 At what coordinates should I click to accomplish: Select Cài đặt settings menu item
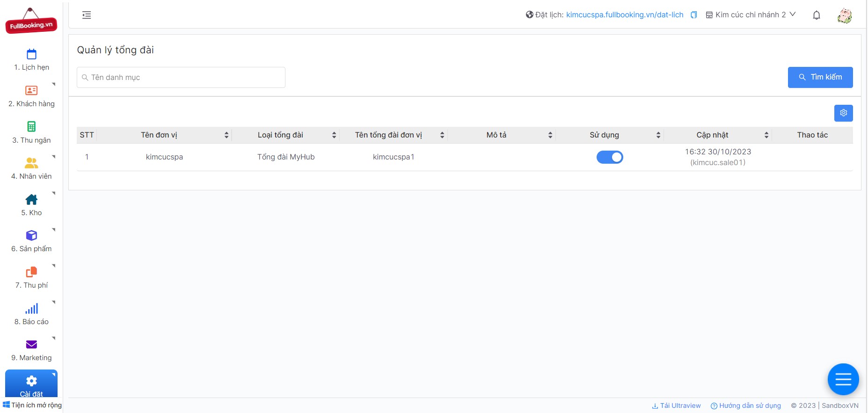31,384
